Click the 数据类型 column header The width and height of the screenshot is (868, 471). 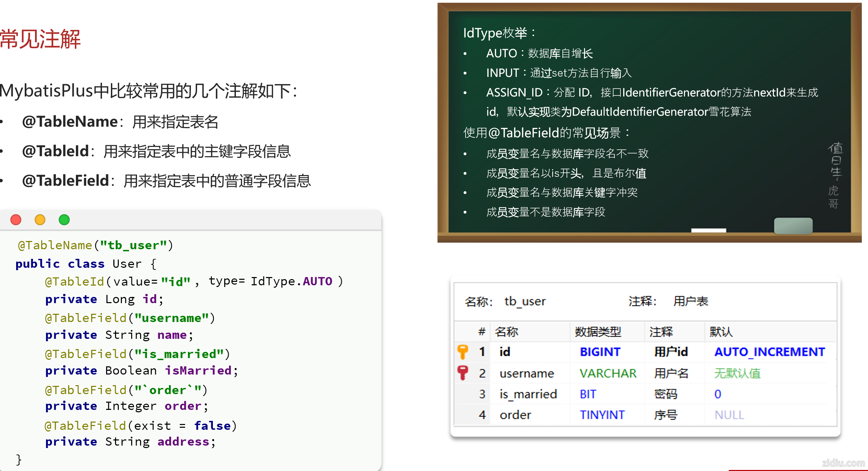pyautogui.click(x=598, y=332)
